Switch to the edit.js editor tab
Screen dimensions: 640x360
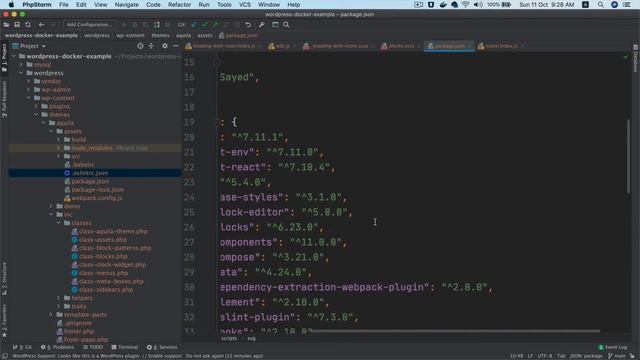282,46
